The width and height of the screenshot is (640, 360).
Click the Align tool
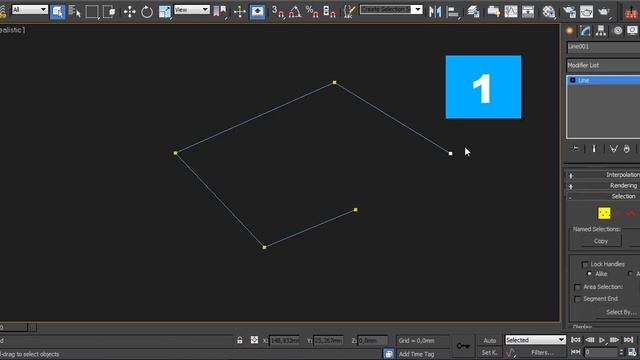click(x=453, y=11)
